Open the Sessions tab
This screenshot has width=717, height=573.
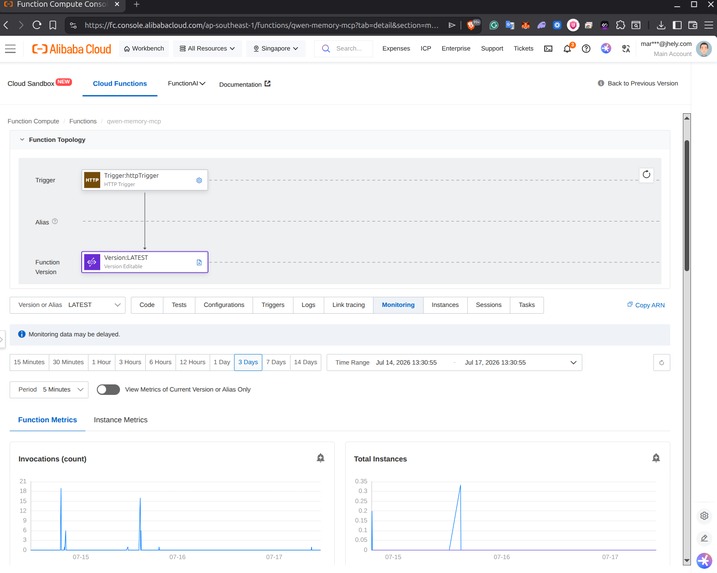tap(488, 305)
